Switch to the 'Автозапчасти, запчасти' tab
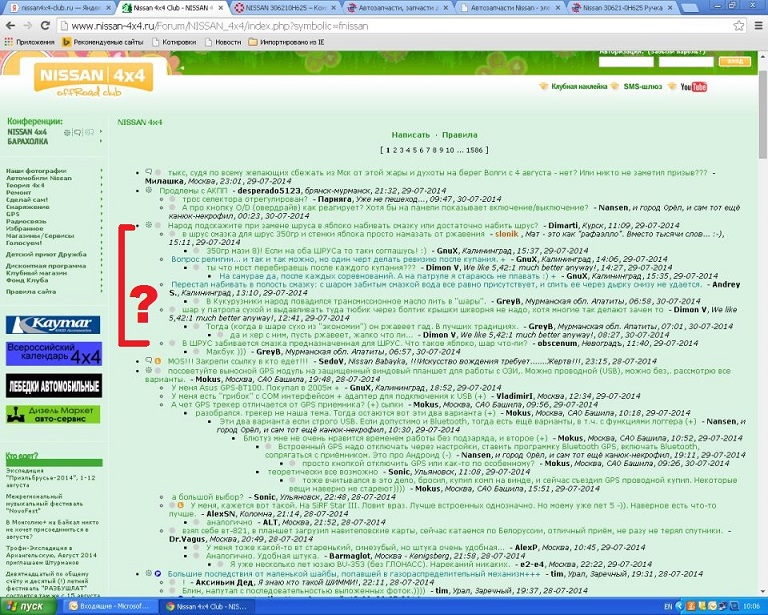 [398, 8]
